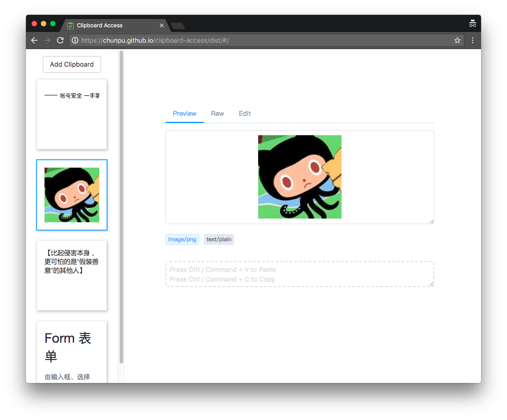The width and height of the screenshot is (507, 420).
Task: Close the Clipboard Access tab
Action: point(162,25)
